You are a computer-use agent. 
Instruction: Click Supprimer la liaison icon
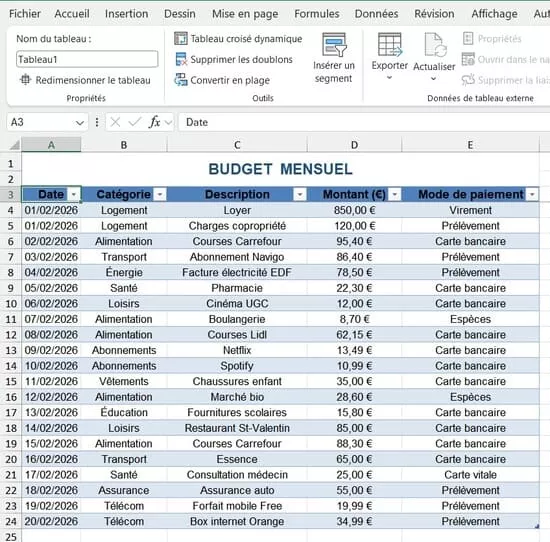pos(468,80)
